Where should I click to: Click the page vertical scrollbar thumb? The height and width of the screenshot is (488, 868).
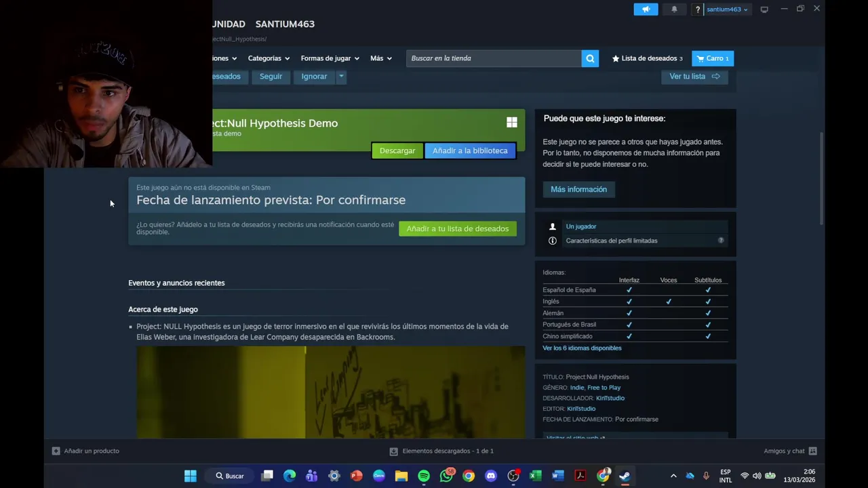823,178
